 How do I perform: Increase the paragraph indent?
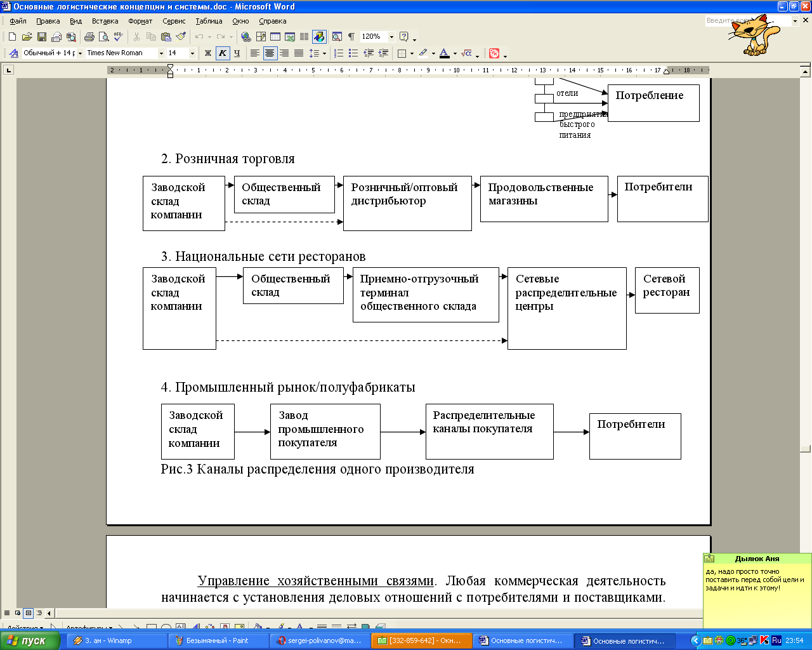(383, 53)
